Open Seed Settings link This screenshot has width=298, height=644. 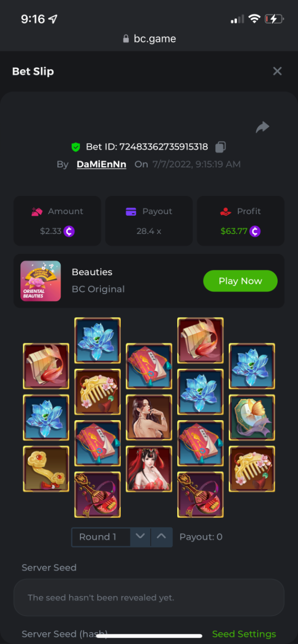[244, 634]
